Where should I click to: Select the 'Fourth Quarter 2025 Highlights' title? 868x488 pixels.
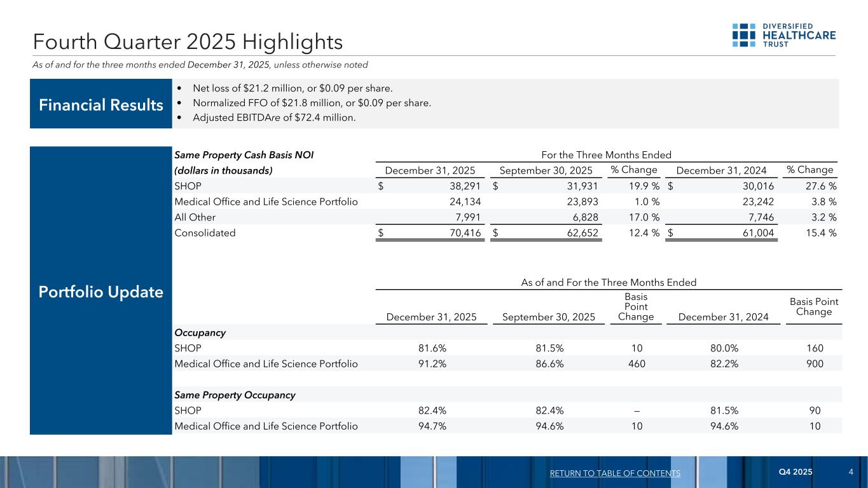tap(188, 43)
